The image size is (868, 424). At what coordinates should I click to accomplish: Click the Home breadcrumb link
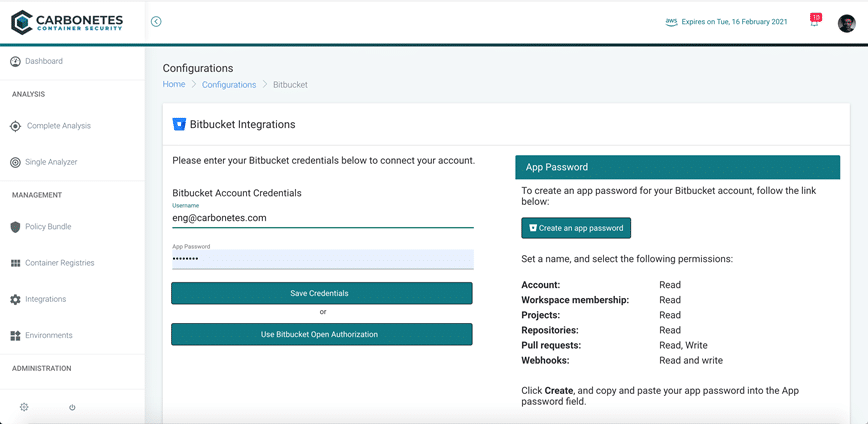click(x=174, y=84)
